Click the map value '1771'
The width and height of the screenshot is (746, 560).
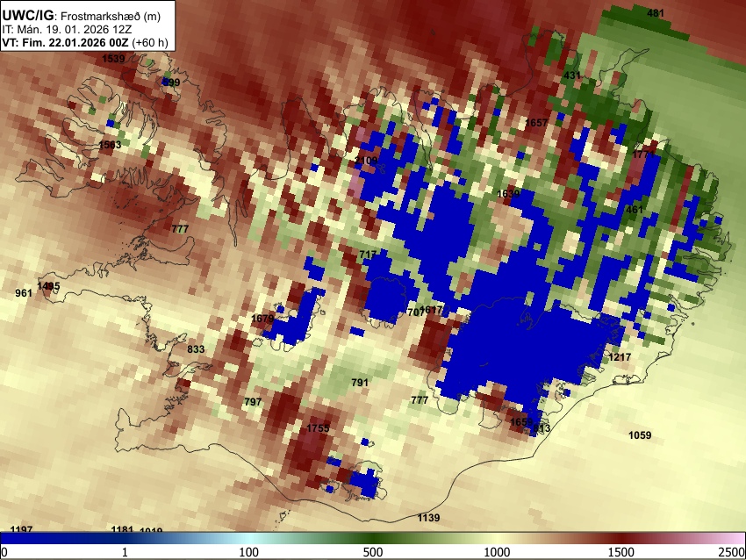(644, 154)
